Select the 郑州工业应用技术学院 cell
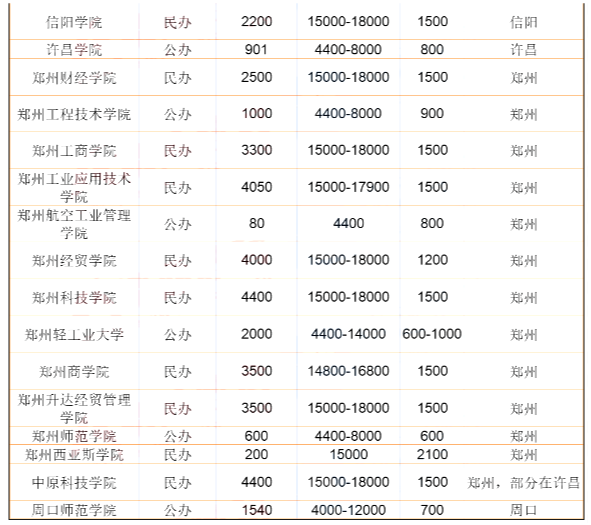Viewport: 591px width, 525px height. pos(74,187)
